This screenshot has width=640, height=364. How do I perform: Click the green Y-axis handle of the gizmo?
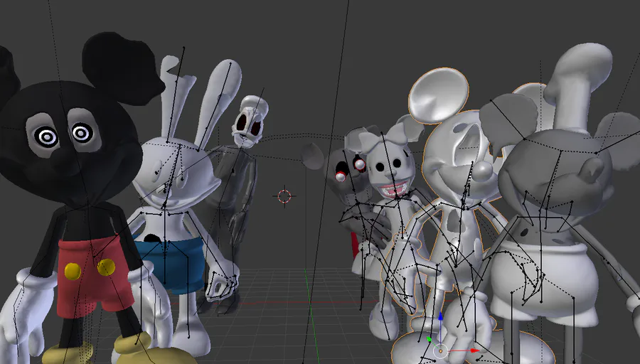[x=429, y=339]
